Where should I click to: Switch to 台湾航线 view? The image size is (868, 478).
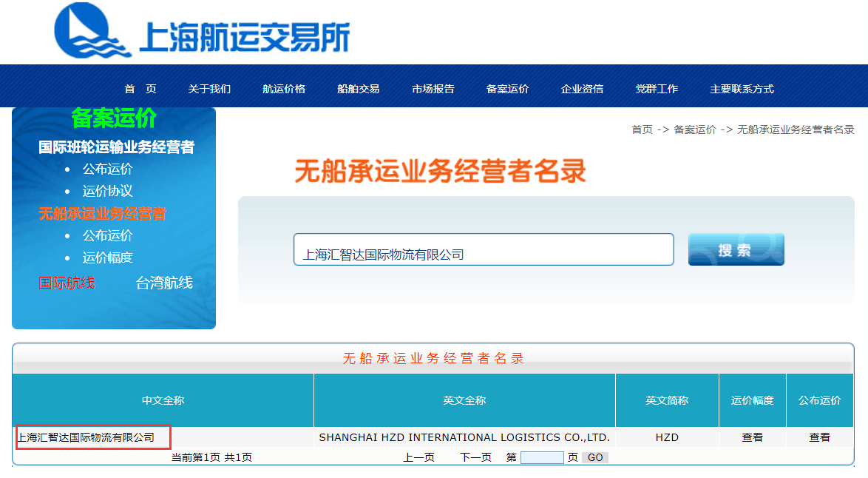[x=163, y=283]
